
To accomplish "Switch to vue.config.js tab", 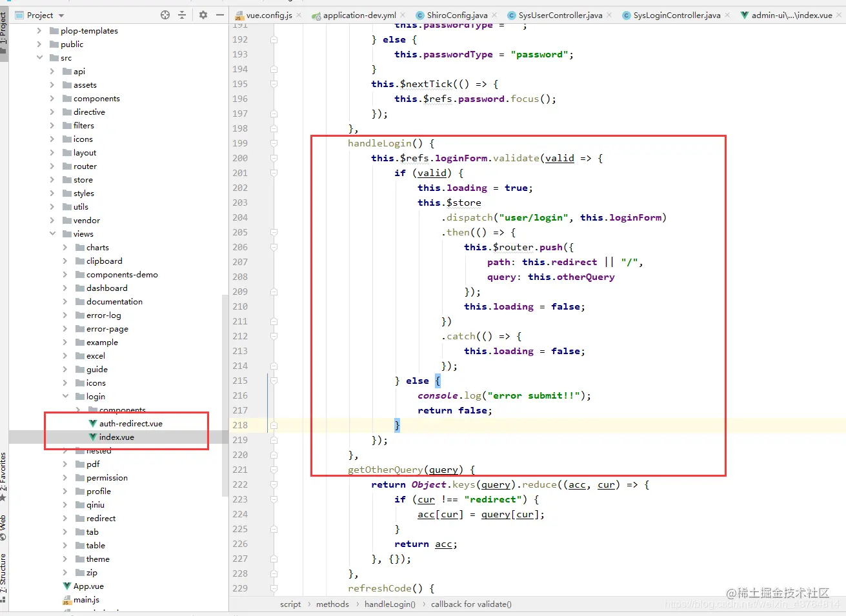I will [268, 15].
